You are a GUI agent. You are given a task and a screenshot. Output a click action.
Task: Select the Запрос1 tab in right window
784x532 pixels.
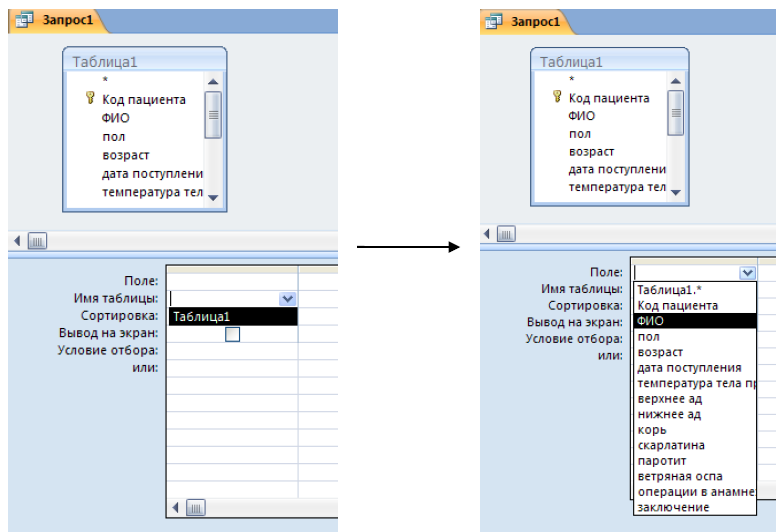[x=528, y=22]
